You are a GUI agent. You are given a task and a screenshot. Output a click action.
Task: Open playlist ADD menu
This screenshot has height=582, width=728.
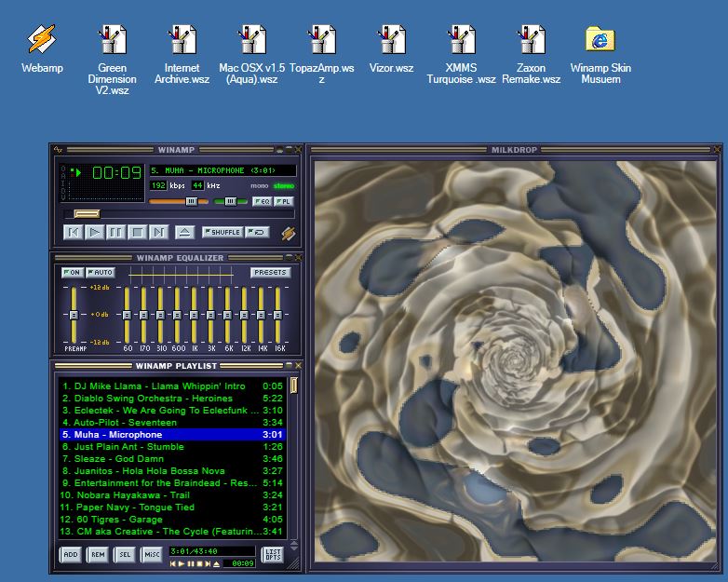coord(71,555)
